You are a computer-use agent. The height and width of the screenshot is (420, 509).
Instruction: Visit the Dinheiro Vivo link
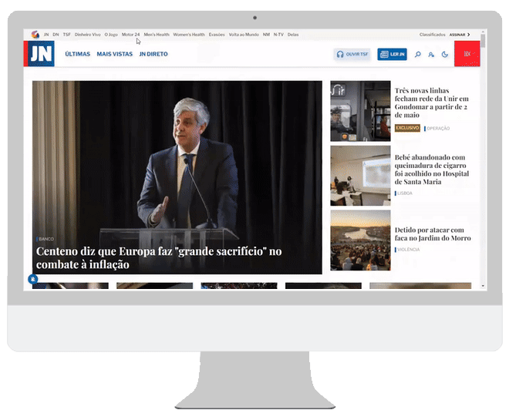point(88,35)
